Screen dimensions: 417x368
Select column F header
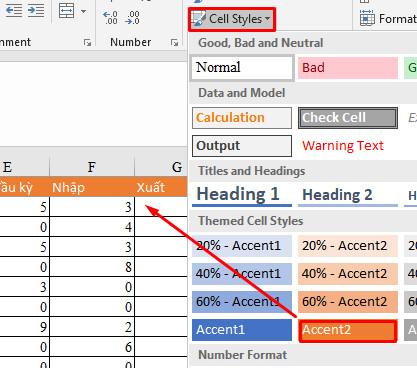(x=92, y=167)
